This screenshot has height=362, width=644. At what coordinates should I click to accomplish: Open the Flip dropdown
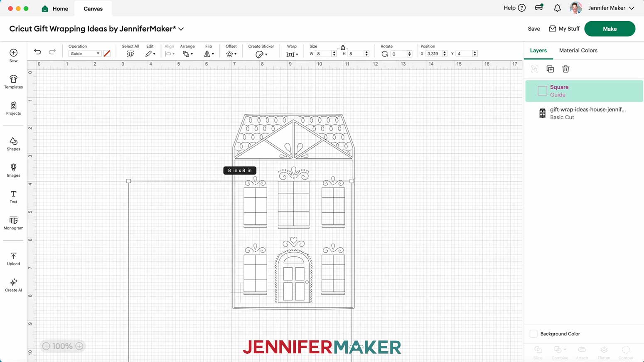pyautogui.click(x=209, y=54)
